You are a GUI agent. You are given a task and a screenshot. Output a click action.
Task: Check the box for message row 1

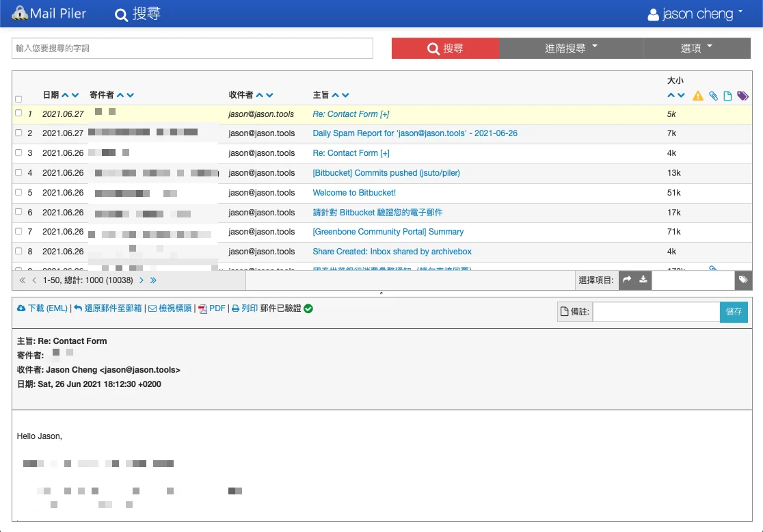click(18, 113)
